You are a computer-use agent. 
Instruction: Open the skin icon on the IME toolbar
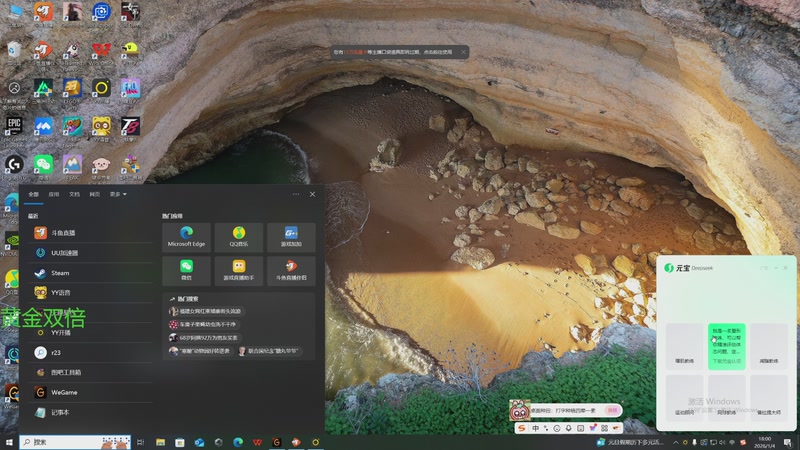(x=592, y=428)
